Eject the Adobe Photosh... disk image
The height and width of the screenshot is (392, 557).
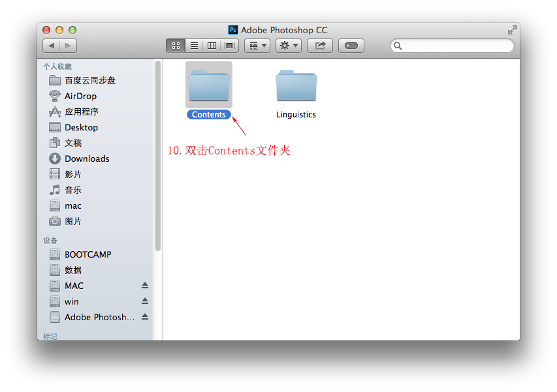(x=145, y=317)
